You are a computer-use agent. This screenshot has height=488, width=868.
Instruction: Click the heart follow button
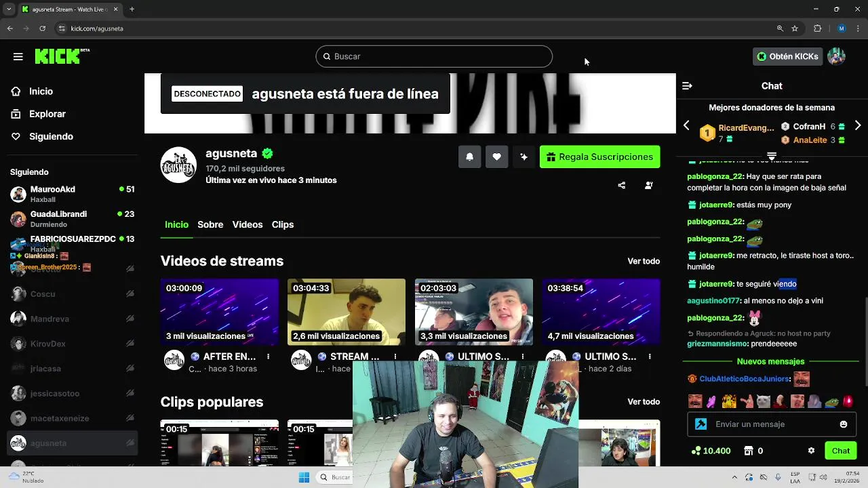click(x=496, y=157)
